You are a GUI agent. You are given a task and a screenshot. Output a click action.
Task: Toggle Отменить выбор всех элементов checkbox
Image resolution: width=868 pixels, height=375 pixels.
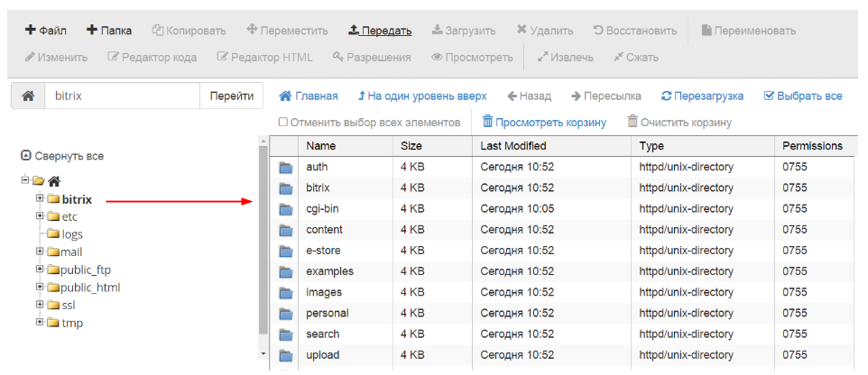[x=283, y=123]
